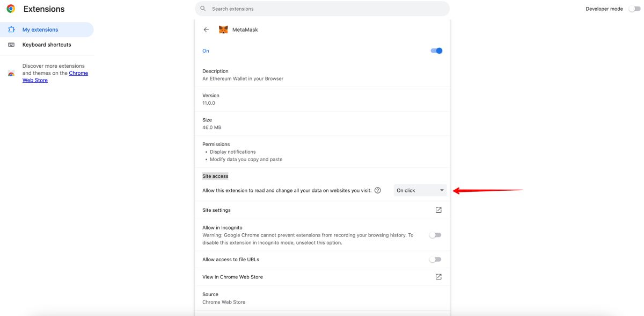Click the Incognito warning text
The image size is (644, 316).
click(x=308, y=239)
